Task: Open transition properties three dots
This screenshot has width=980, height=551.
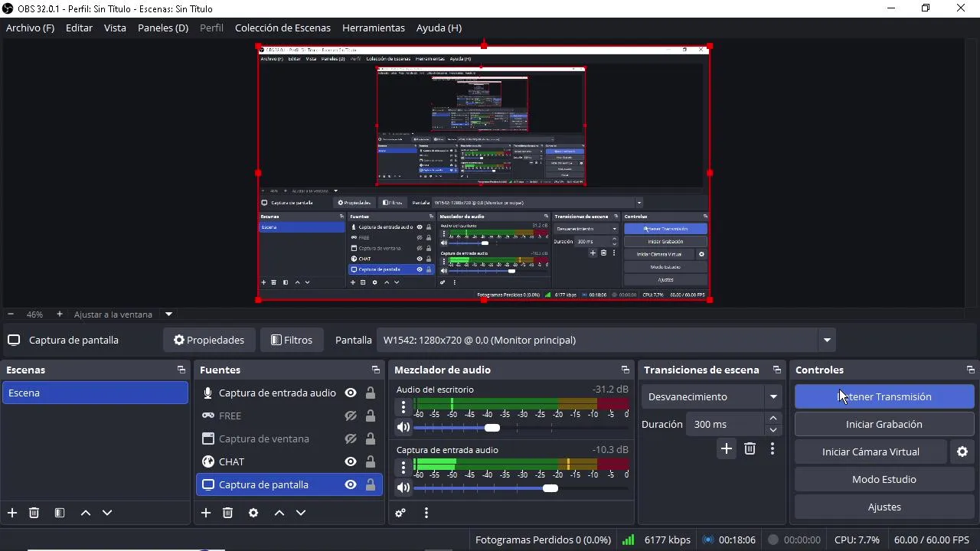Action: click(773, 448)
